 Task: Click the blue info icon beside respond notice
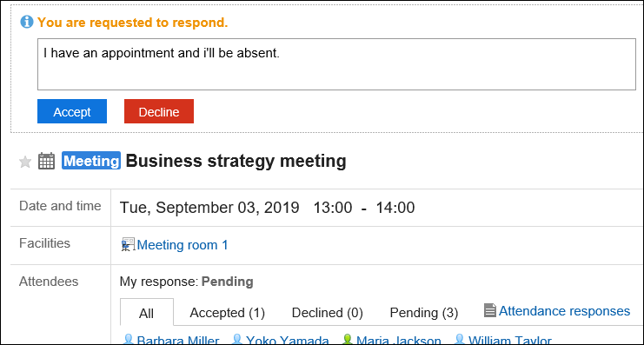(x=27, y=22)
